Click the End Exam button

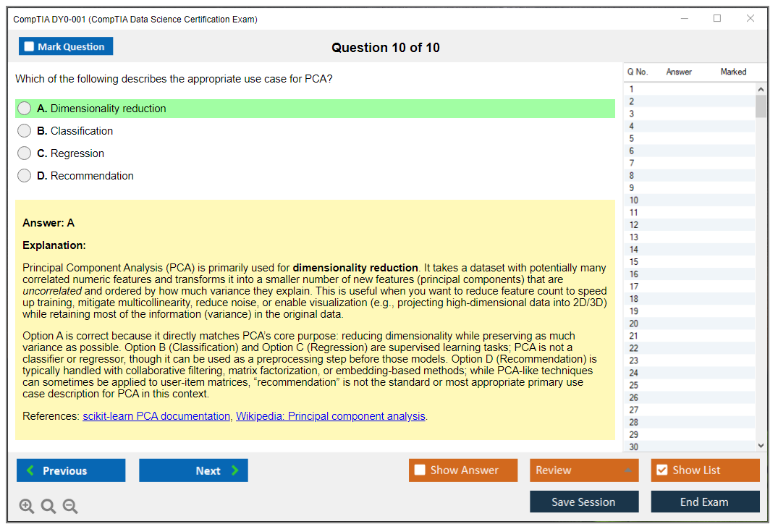tap(705, 502)
